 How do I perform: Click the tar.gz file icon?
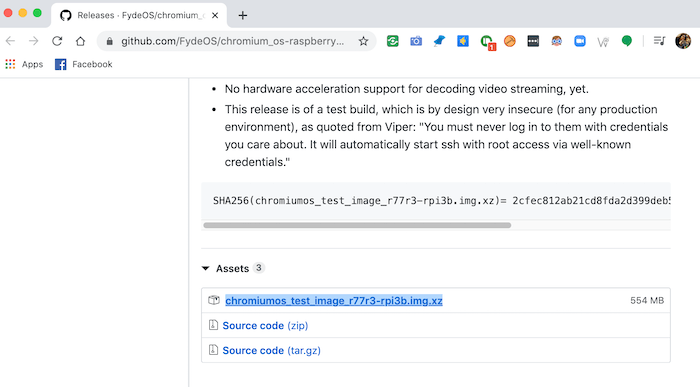pos(213,350)
